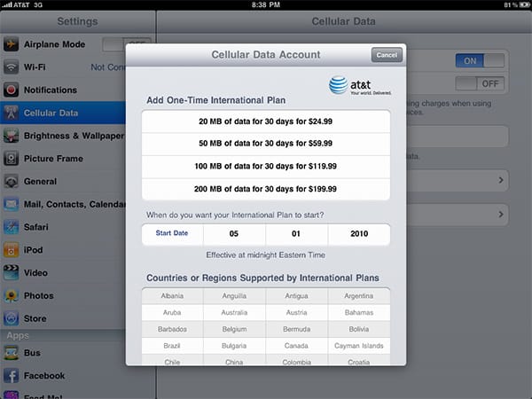
Task: Tap the Airplane Mode icon
Action: click(12, 44)
